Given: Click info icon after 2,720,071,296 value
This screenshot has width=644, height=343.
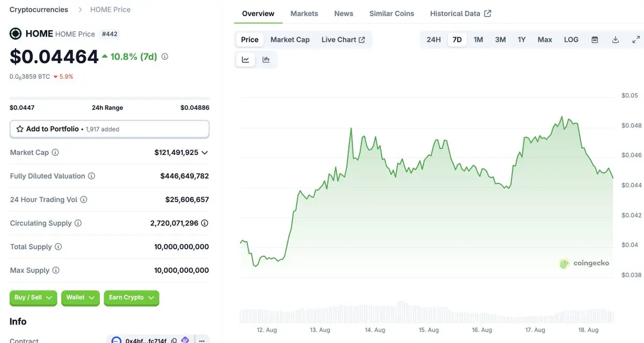Looking at the screenshot, I should pos(204,223).
